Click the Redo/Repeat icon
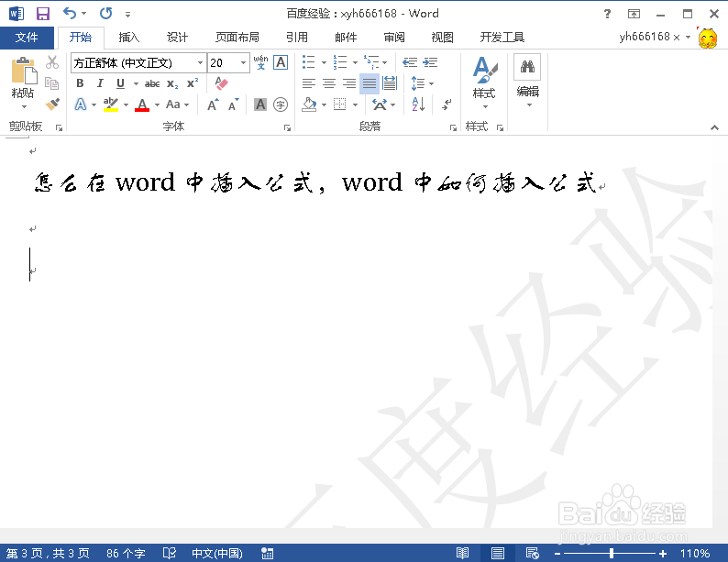 [105, 13]
